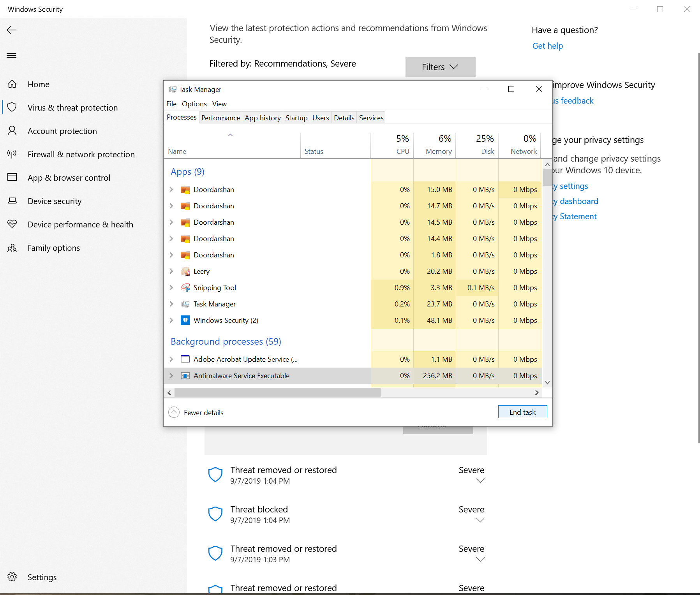Expand the Leery process row

171,271
